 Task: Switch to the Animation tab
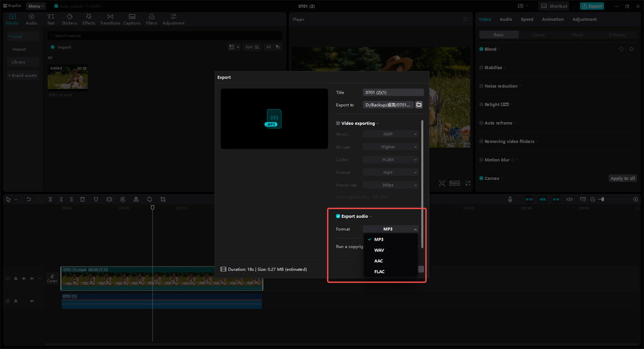[x=552, y=19]
